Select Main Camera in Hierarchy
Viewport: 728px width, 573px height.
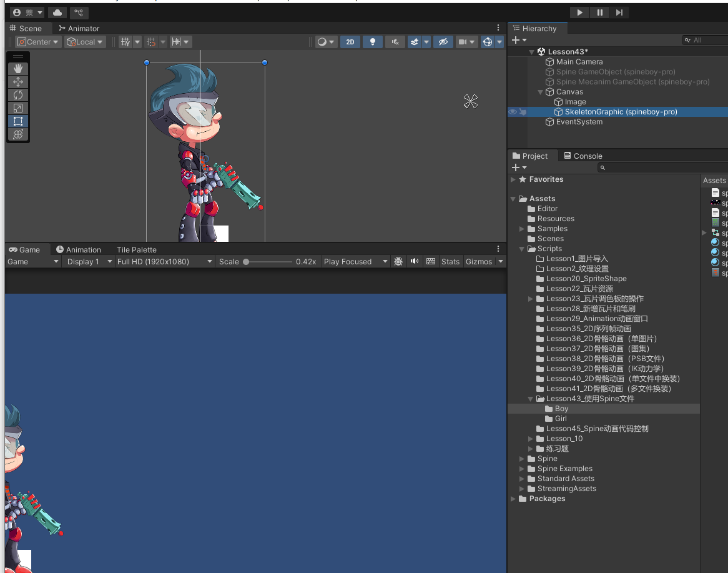(x=579, y=62)
